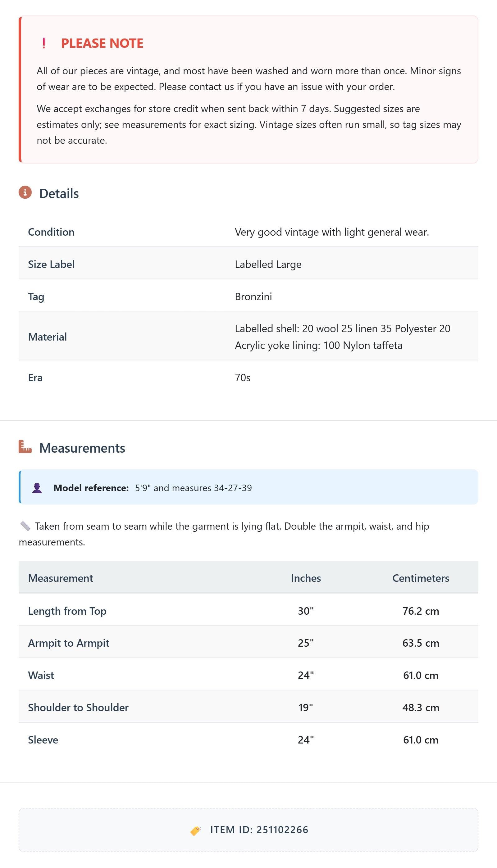The width and height of the screenshot is (497, 868).
Task: Select the 70s era value
Action: [242, 377]
